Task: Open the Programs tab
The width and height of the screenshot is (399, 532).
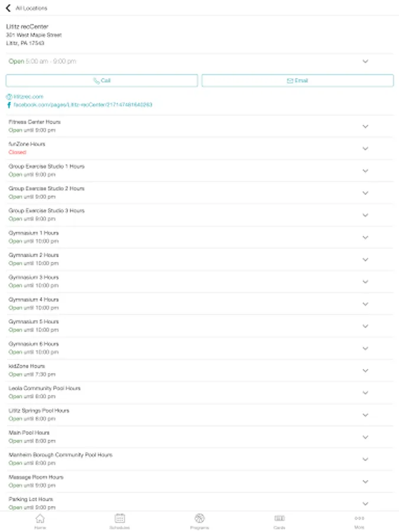Action: click(200, 521)
